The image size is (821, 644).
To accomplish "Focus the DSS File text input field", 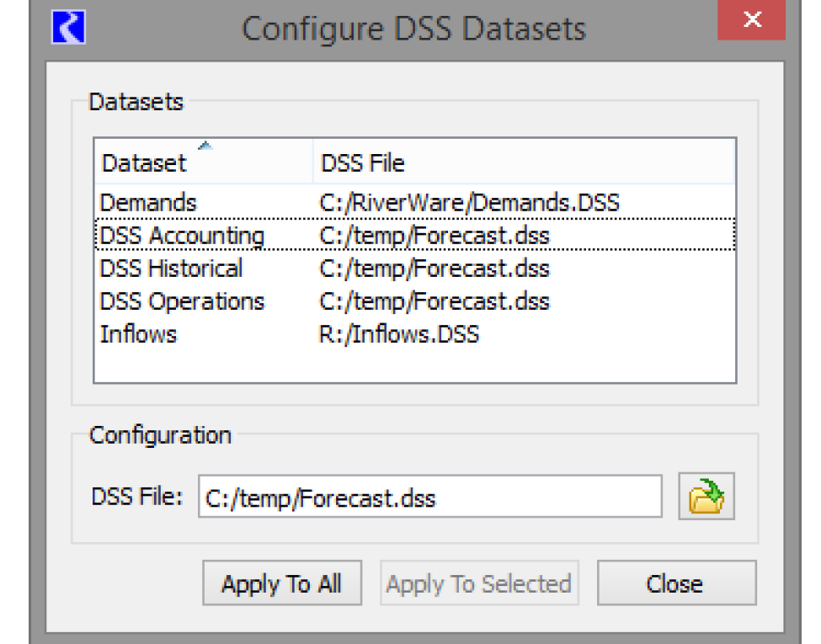I will pyautogui.click(x=429, y=498).
